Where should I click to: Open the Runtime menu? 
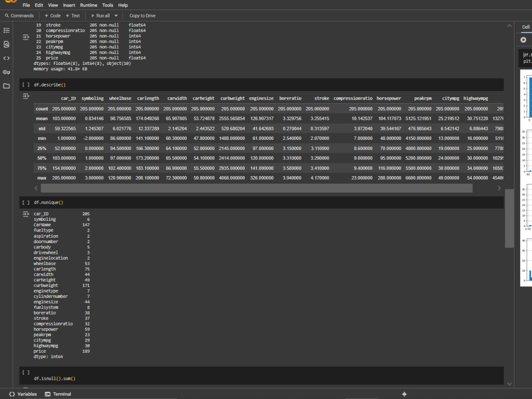pos(88,5)
